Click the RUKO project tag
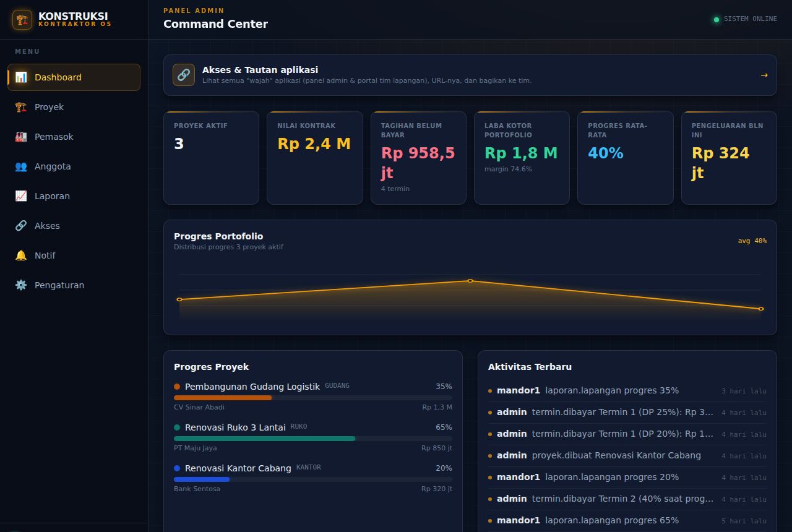The height and width of the screenshot is (532, 792). pyautogui.click(x=299, y=426)
